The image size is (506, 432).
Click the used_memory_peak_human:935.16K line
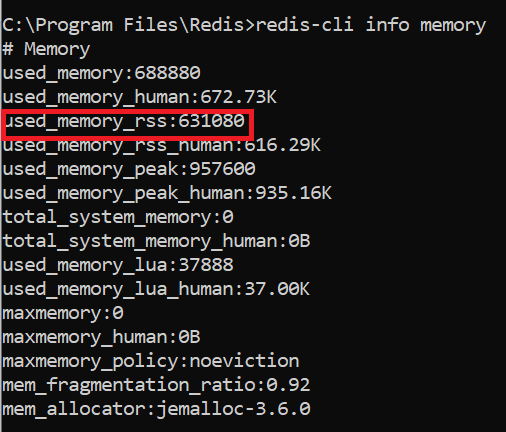click(167, 193)
